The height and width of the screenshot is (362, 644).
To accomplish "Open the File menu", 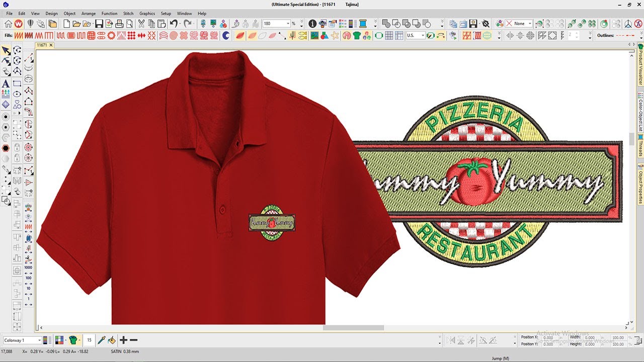I will (x=10, y=14).
